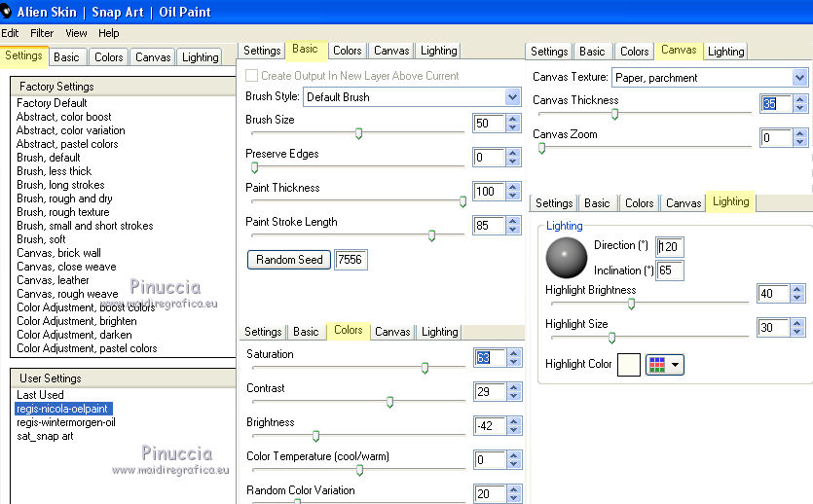Click the Color Temperature slider handle

pos(359,470)
